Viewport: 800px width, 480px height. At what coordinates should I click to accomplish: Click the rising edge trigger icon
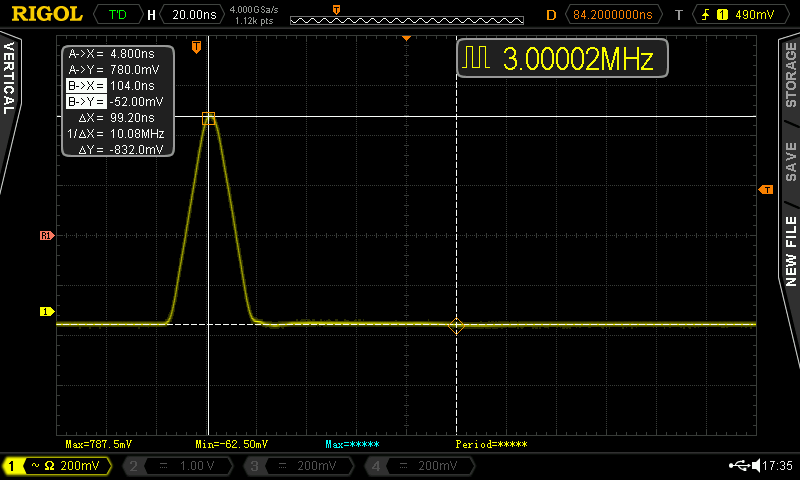pyautogui.click(x=707, y=15)
